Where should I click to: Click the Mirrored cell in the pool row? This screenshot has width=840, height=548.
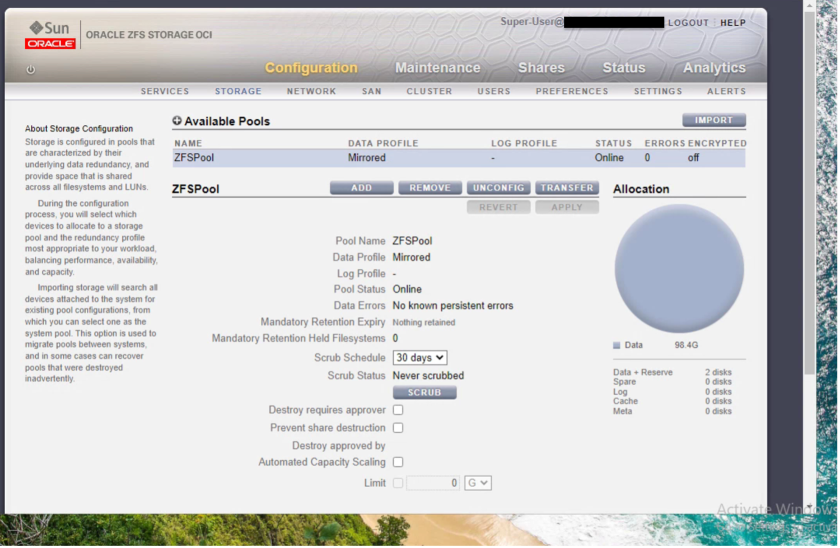coord(366,158)
